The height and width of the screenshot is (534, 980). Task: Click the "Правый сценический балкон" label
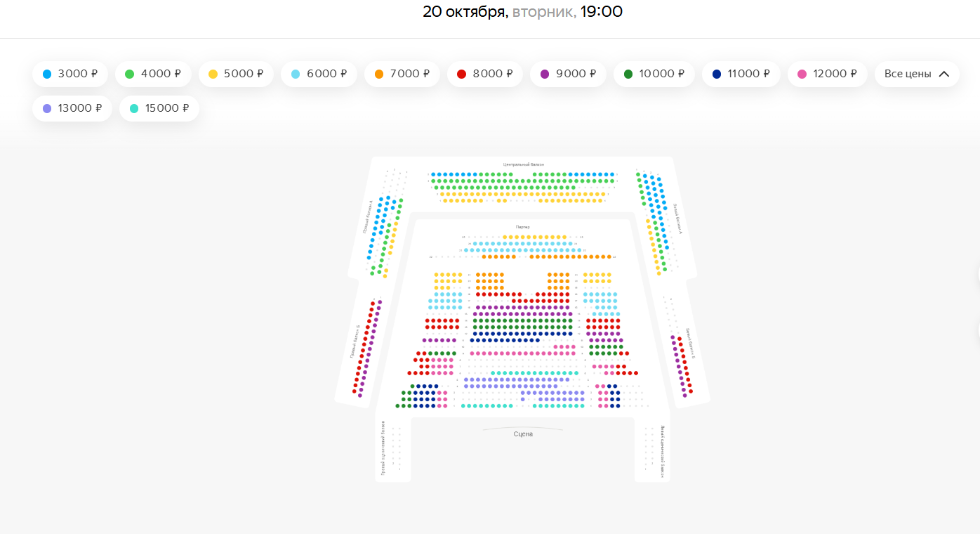tap(383, 448)
